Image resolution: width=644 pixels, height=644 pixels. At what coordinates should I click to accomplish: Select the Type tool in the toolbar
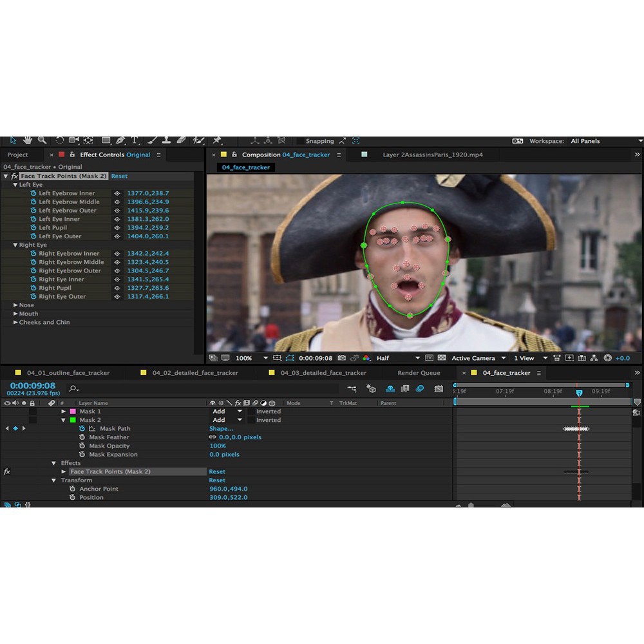click(135, 140)
